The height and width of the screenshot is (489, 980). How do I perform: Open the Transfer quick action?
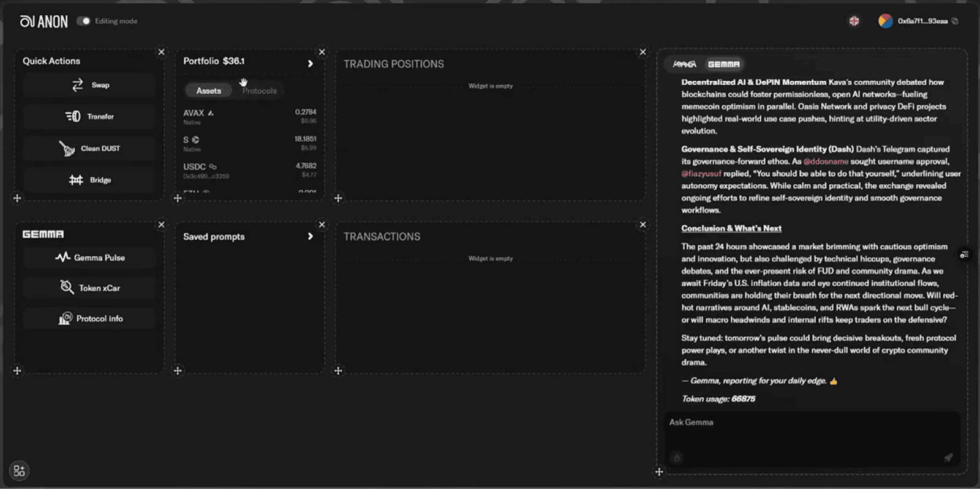pyautogui.click(x=90, y=116)
